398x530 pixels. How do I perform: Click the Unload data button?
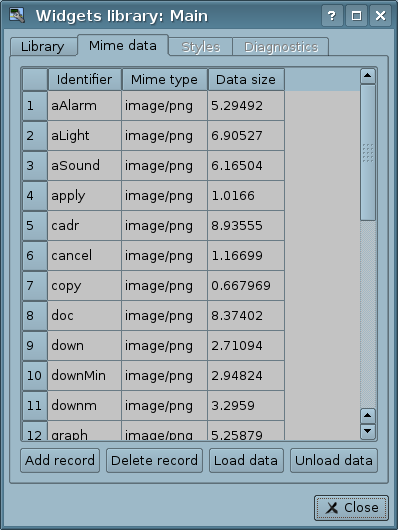[x=334, y=460]
